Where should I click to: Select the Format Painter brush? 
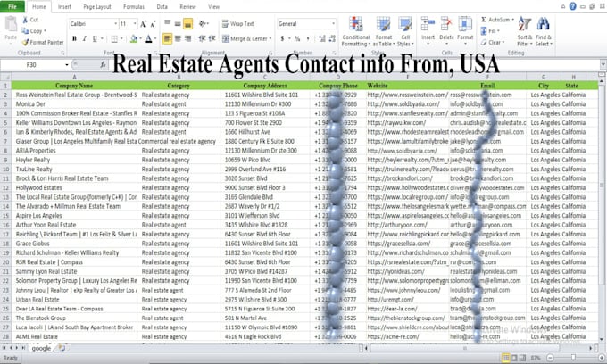click(26, 42)
